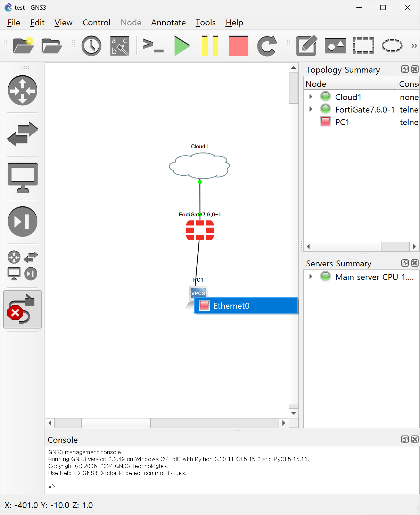Browse security devices category

point(23,222)
